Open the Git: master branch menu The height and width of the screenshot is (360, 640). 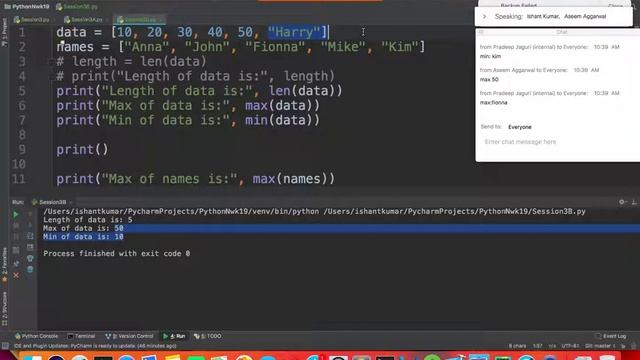point(600,346)
